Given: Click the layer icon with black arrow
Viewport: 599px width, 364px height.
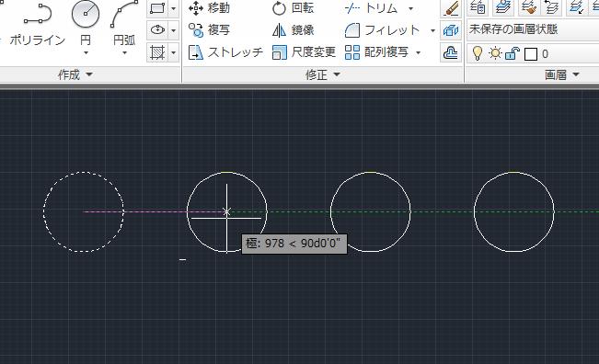Looking at the screenshot, I should pos(576,6).
